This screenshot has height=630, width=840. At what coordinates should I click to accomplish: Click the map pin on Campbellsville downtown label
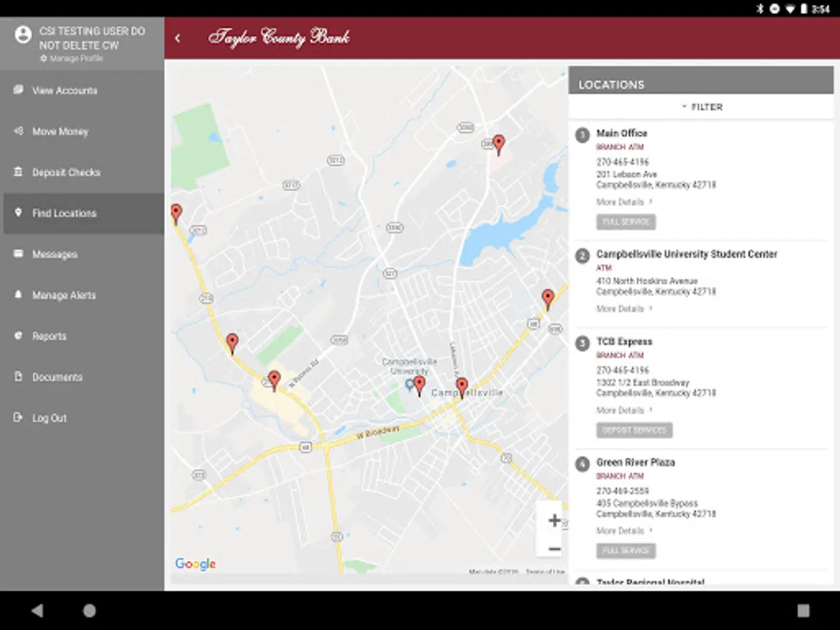point(462,388)
